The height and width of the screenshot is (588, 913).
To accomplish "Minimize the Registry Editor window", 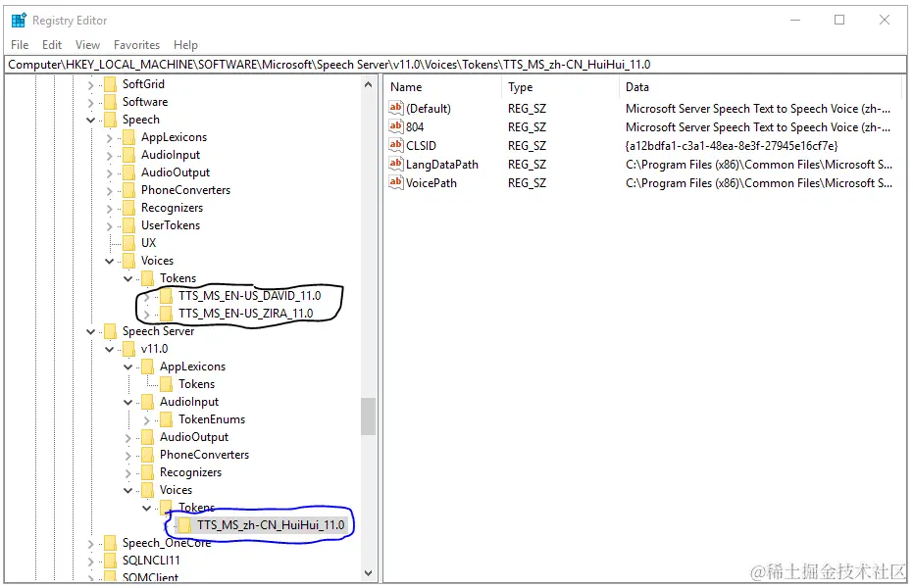I will pos(795,20).
